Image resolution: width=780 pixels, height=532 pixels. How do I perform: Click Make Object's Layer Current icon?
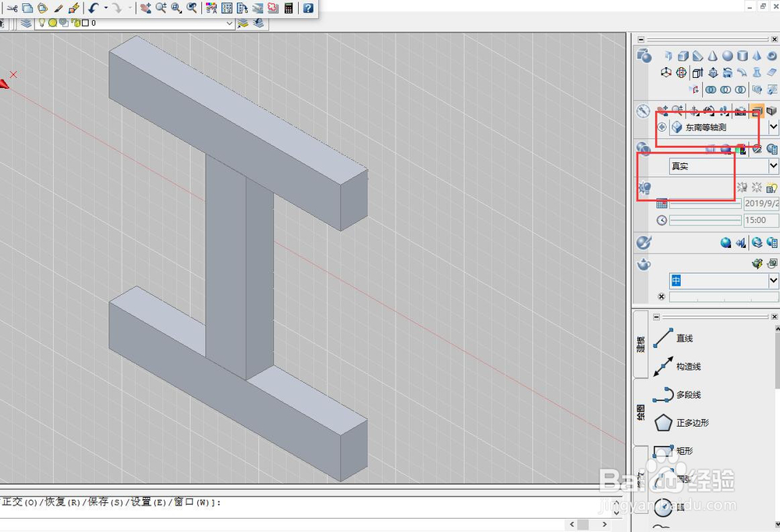click(243, 23)
